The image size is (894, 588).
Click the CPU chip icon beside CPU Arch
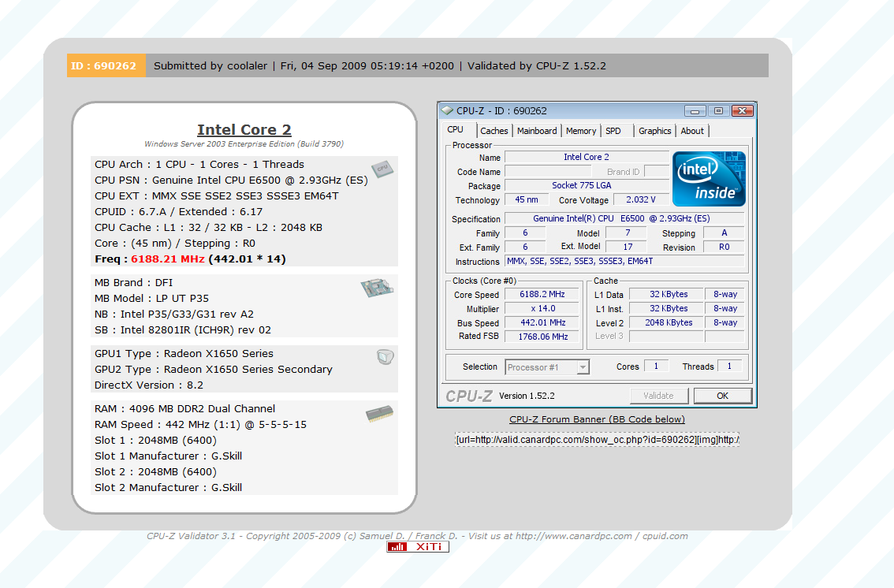coord(382,169)
